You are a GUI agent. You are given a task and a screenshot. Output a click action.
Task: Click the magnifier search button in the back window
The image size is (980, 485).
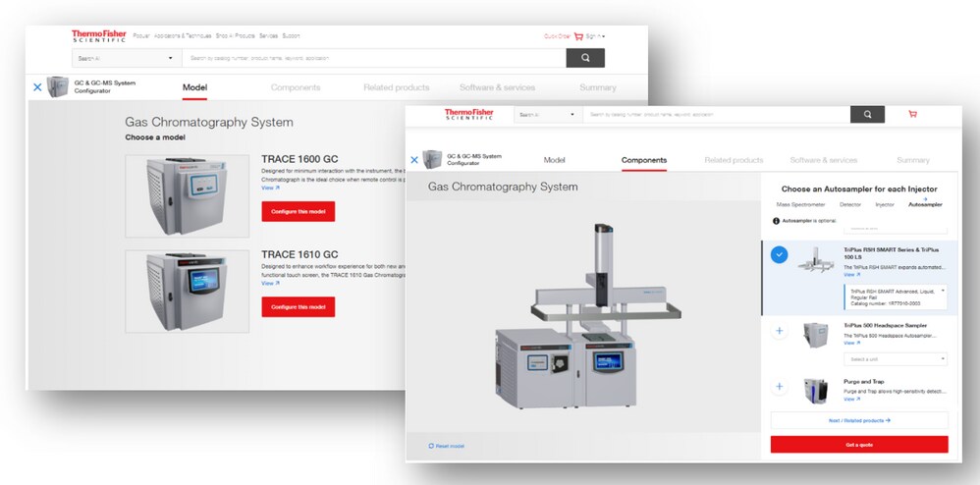pos(585,58)
